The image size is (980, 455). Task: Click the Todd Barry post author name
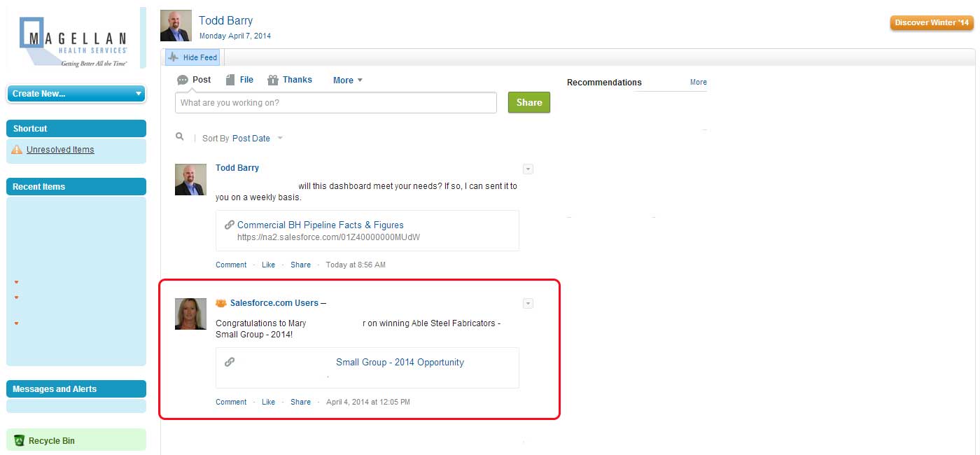(237, 168)
